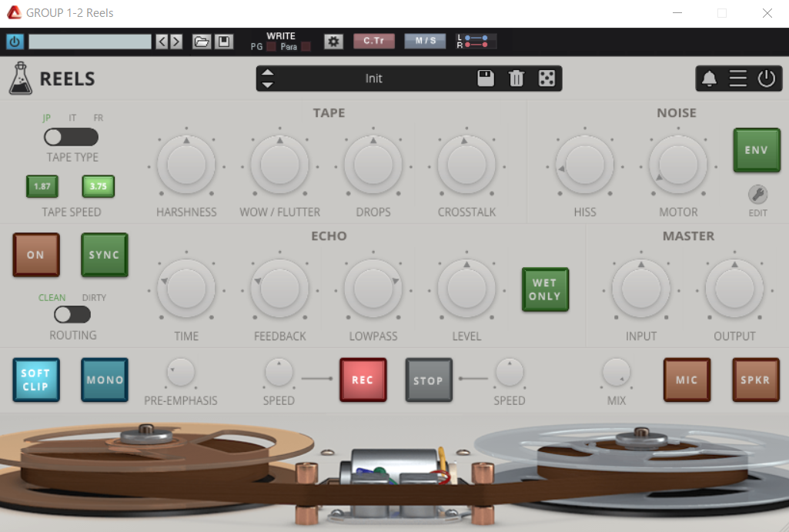Click the echo Time knob
Screen dimensions: 789x532
186,289
